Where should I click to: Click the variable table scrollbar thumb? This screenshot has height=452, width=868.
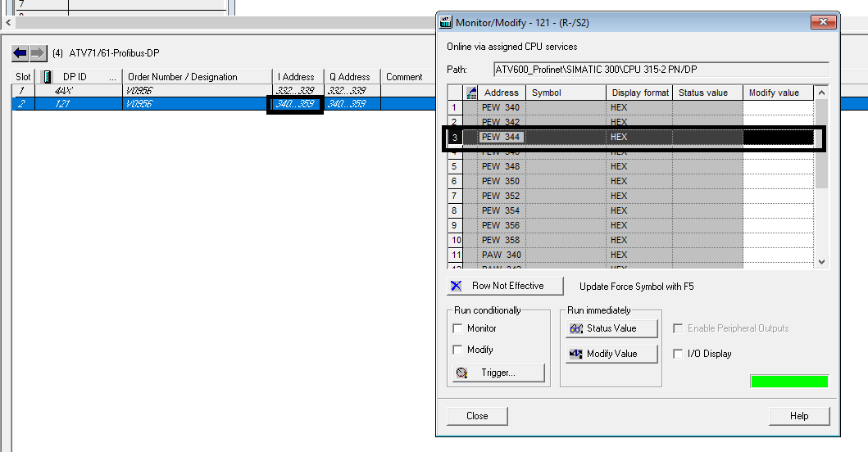[821, 144]
